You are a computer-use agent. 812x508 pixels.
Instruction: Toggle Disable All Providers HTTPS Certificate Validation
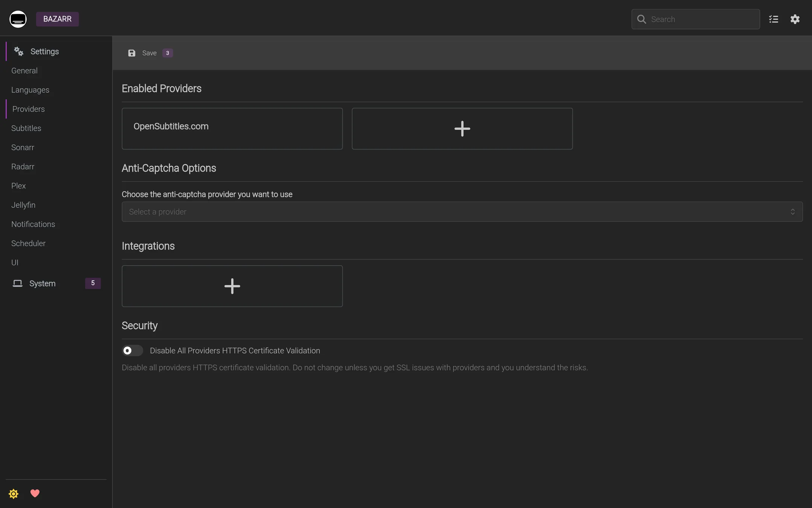point(132,351)
